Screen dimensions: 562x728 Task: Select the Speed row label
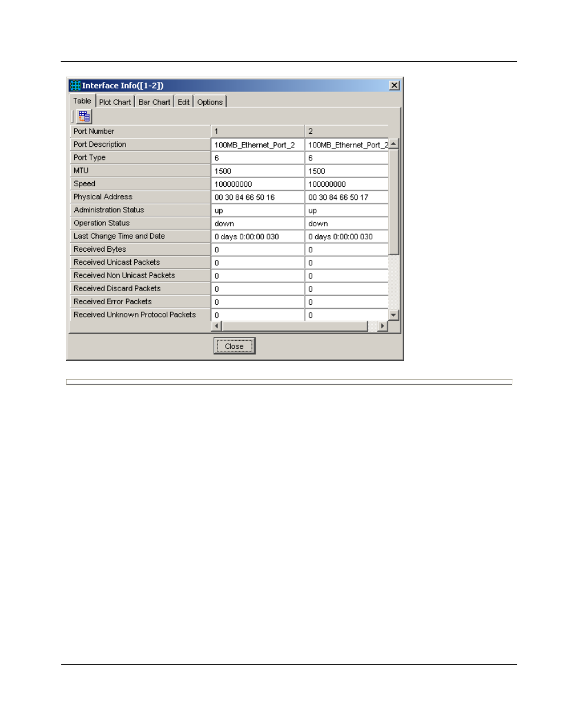140,183
